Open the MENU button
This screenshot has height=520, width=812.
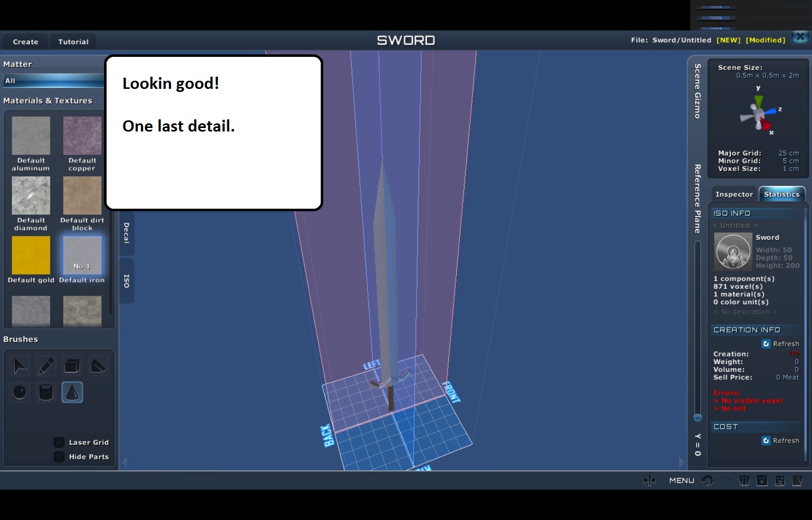pyautogui.click(x=682, y=480)
